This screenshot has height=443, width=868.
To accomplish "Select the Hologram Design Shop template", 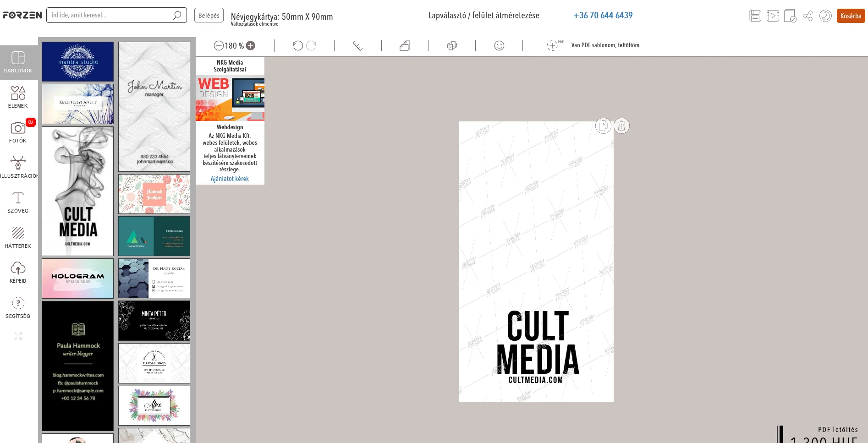I will click(x=77, y=279).
